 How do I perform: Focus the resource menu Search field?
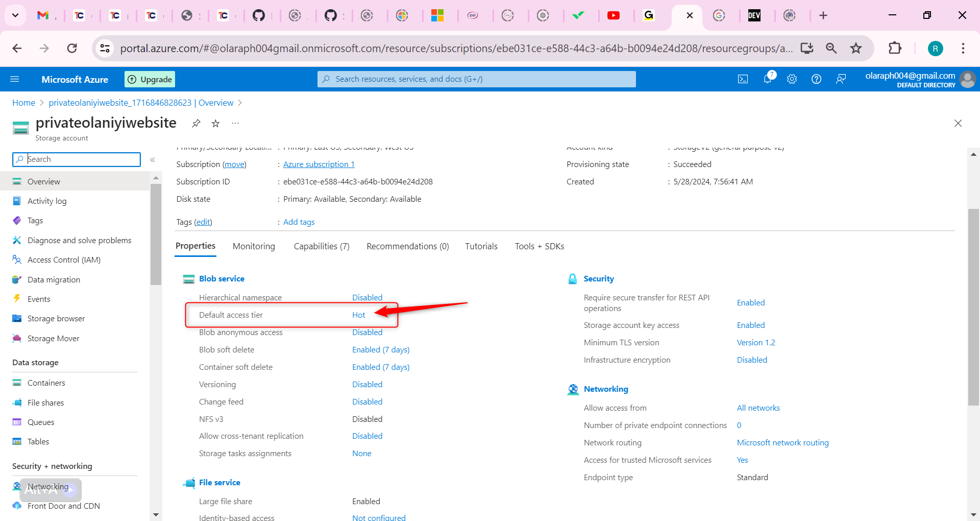[77, 159]
